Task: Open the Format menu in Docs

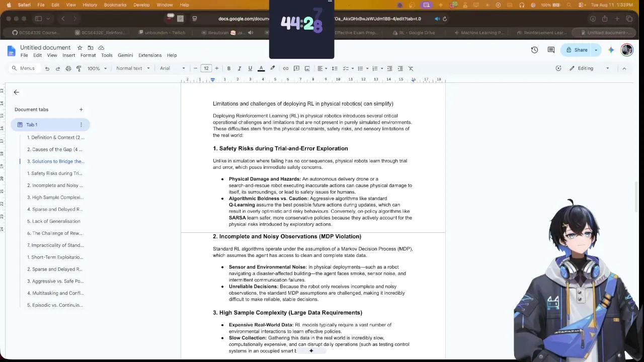Action: click(x=88, y=55)
